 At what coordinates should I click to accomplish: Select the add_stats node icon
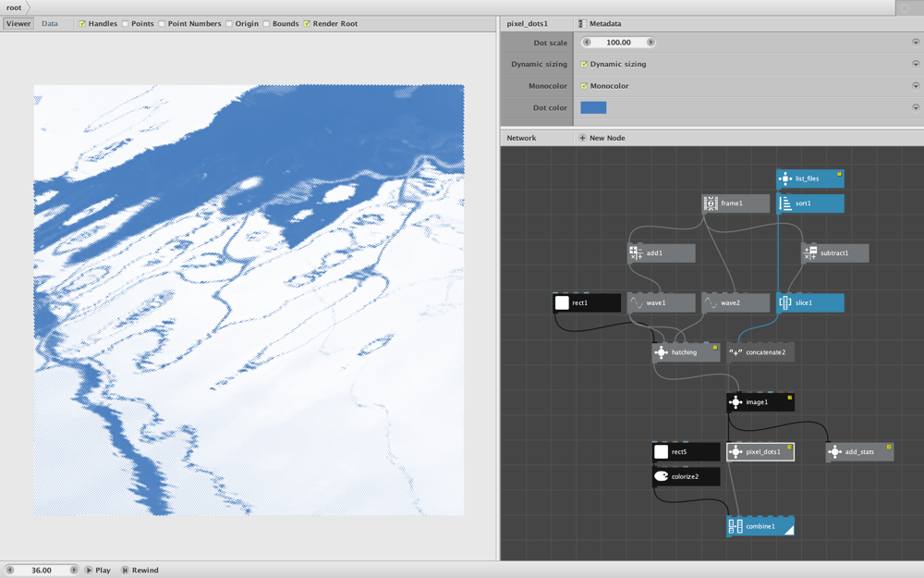click(x=834, y=452)
